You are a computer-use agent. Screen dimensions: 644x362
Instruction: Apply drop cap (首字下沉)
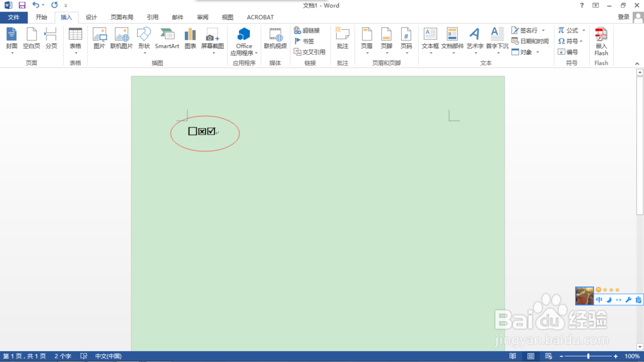tap(497, 41)
